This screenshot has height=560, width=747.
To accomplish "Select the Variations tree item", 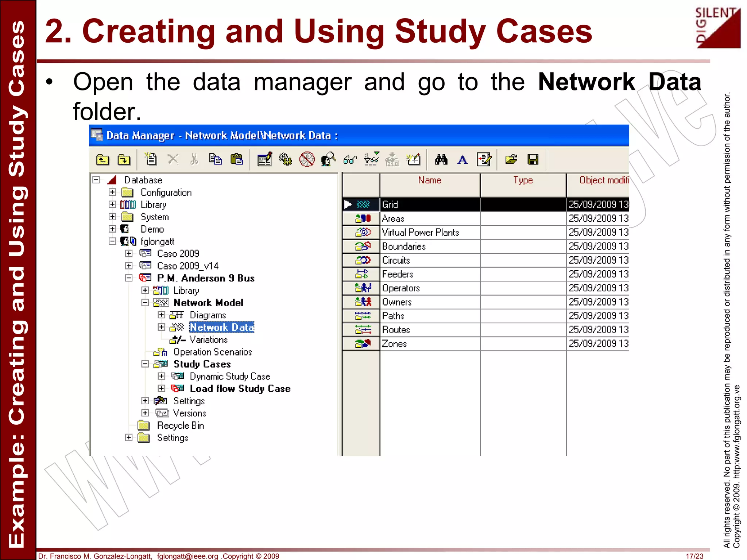I will coord(208,339).
